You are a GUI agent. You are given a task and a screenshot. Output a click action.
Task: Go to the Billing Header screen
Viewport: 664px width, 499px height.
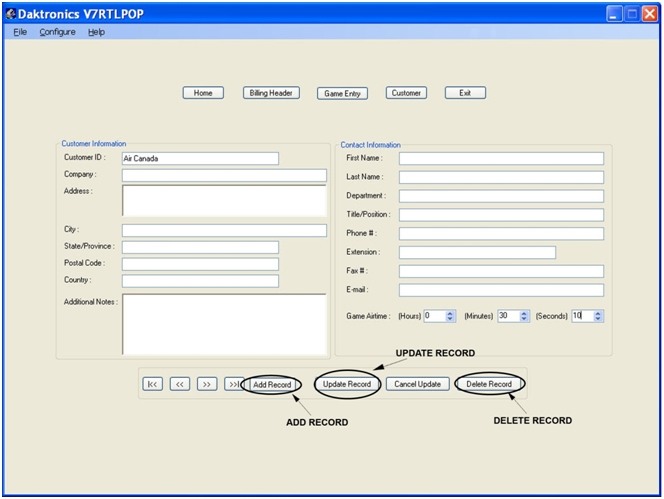coord(271,93)
